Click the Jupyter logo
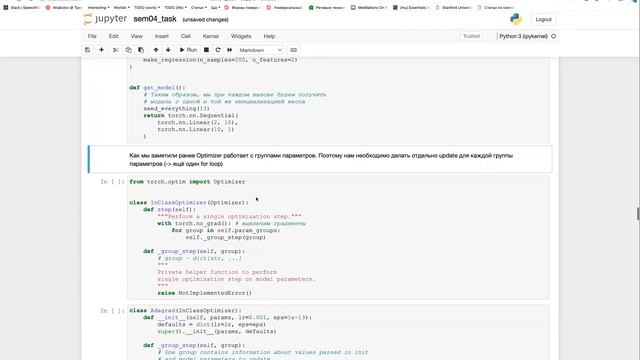 pos(105,19)
